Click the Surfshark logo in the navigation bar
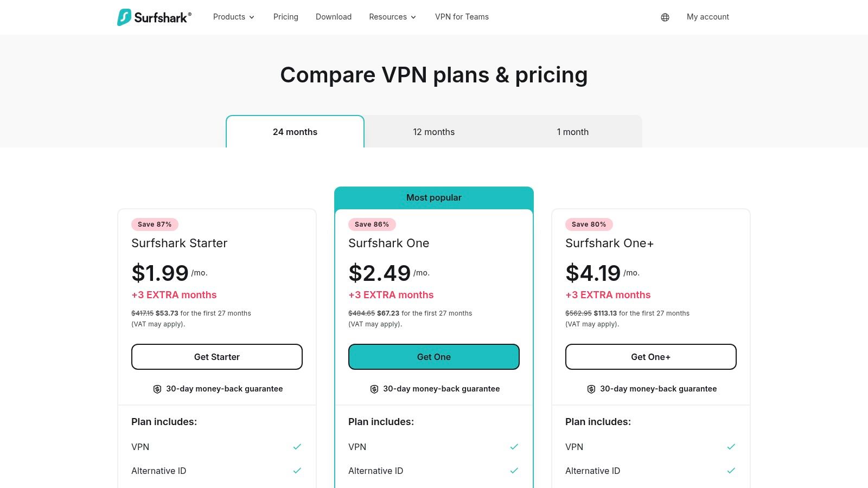Viewport: 868px width, 488px height. tap(154, 17)
